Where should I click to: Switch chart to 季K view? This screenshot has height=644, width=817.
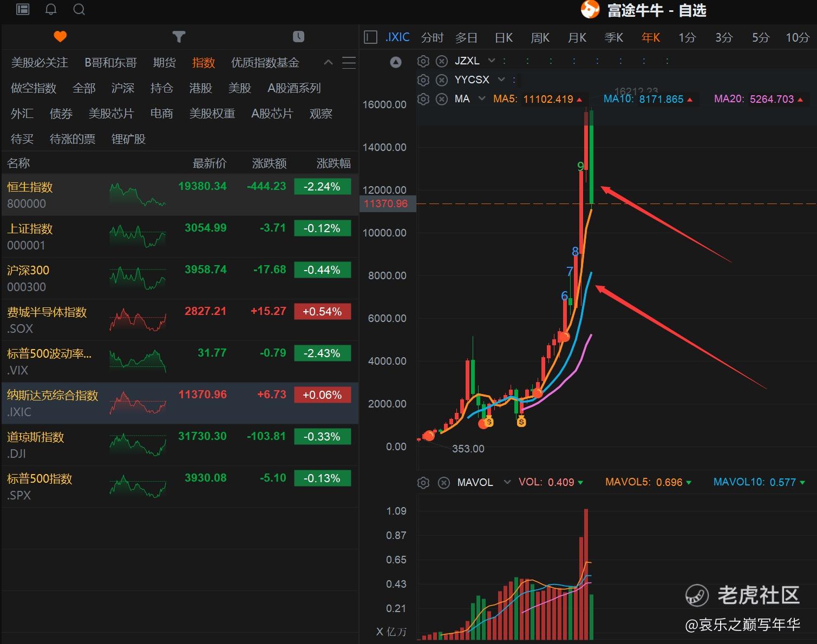tap(613, 37)
